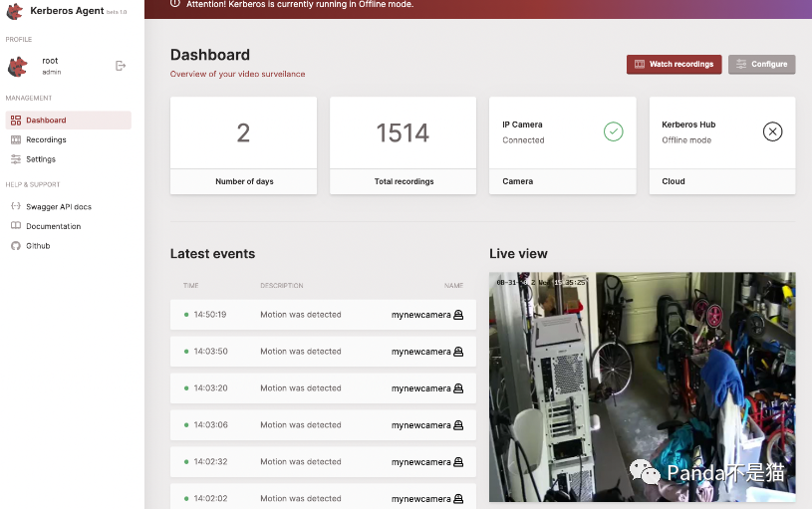Screen dimensions: 812x509
Task: Click the Number of days card value 2
Action: point(243,133)
